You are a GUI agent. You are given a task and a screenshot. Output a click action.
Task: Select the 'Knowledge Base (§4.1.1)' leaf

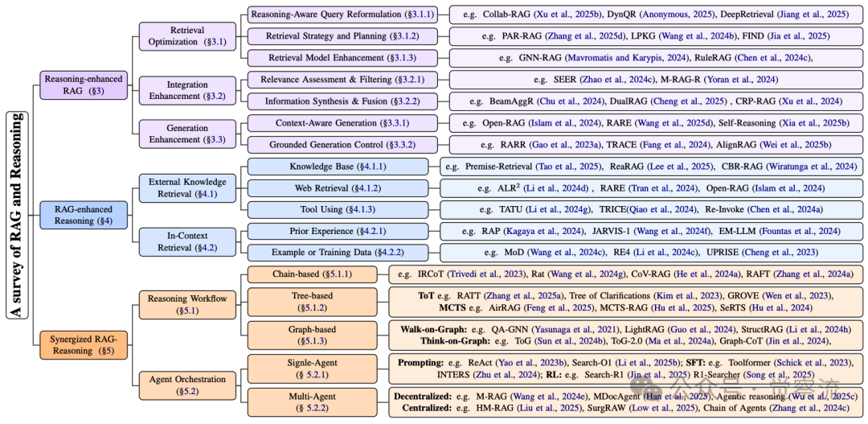tap(338, 167)
